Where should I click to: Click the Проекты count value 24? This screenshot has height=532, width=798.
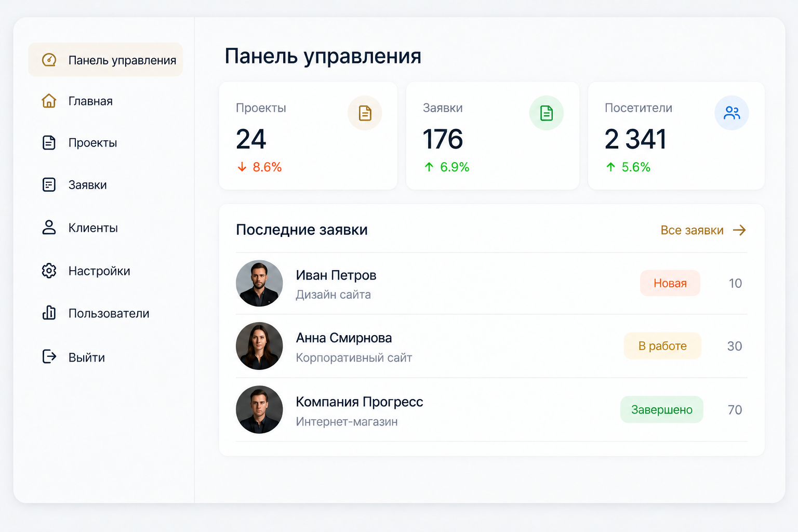coord(251,139)
